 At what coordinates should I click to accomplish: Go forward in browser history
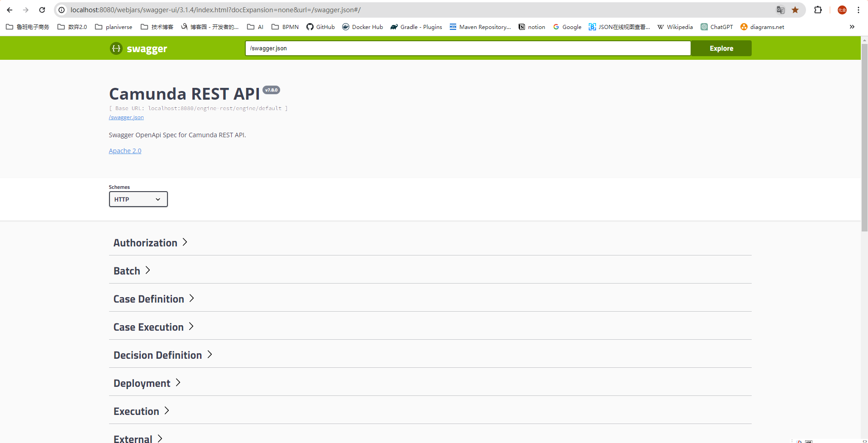[x=26, y=10]
